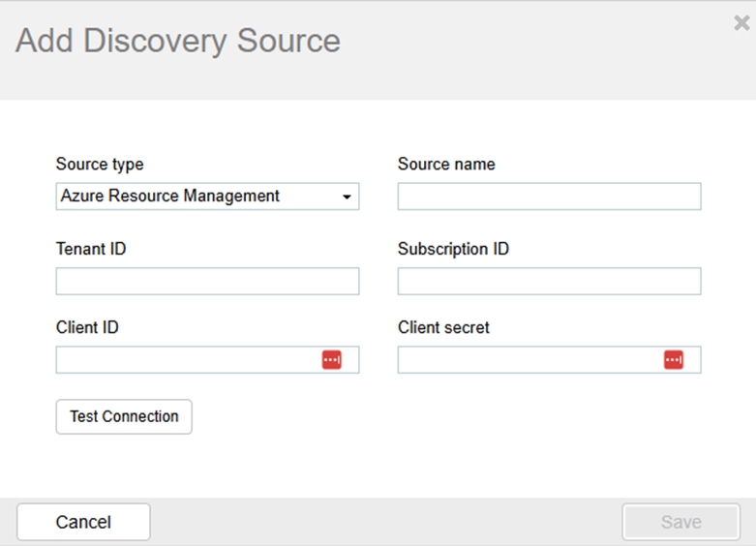Click the Tenant ID label text
The image size is (756, 546).
[x=91, y=249]
